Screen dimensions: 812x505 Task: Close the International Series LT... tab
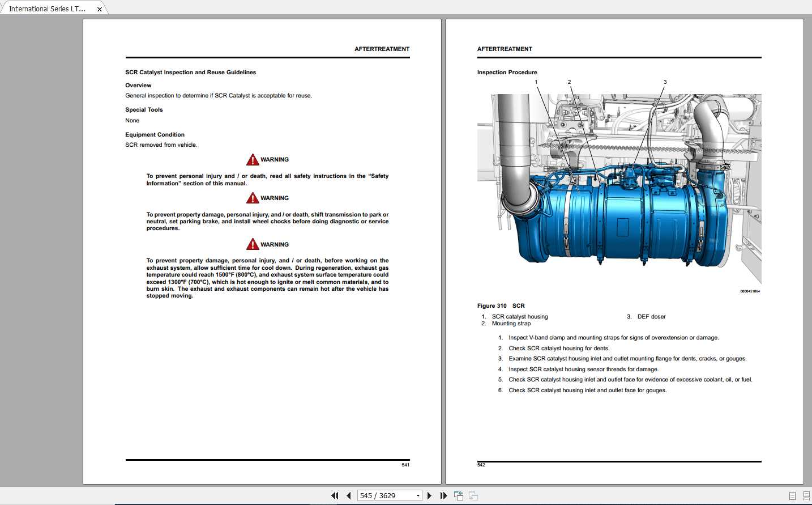pyautogui.click(x=100, y=9)
